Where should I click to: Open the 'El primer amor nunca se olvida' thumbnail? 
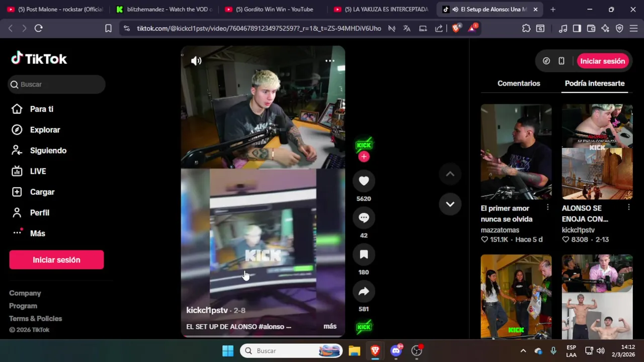pos(516,152)
